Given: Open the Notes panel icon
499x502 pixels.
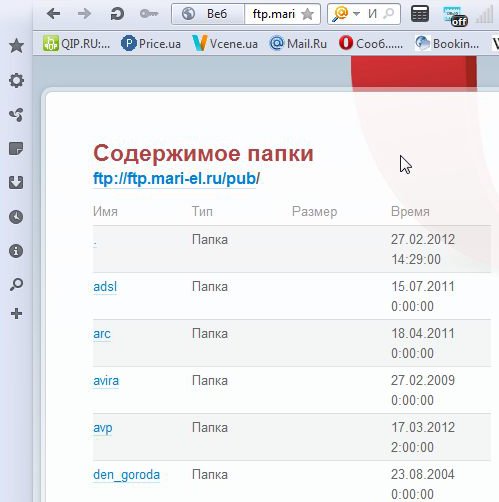Looking at the screenshot, I should click(16, 149).
